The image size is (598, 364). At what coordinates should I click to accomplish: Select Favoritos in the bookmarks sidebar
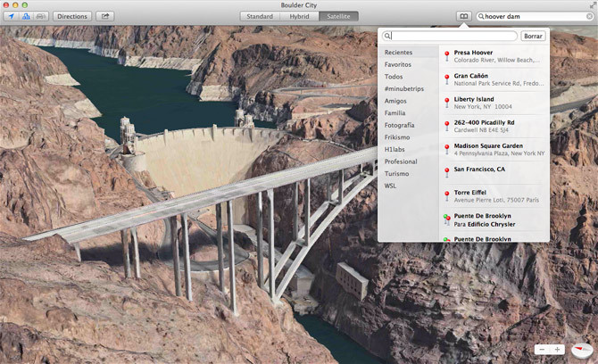coord(398,65)
